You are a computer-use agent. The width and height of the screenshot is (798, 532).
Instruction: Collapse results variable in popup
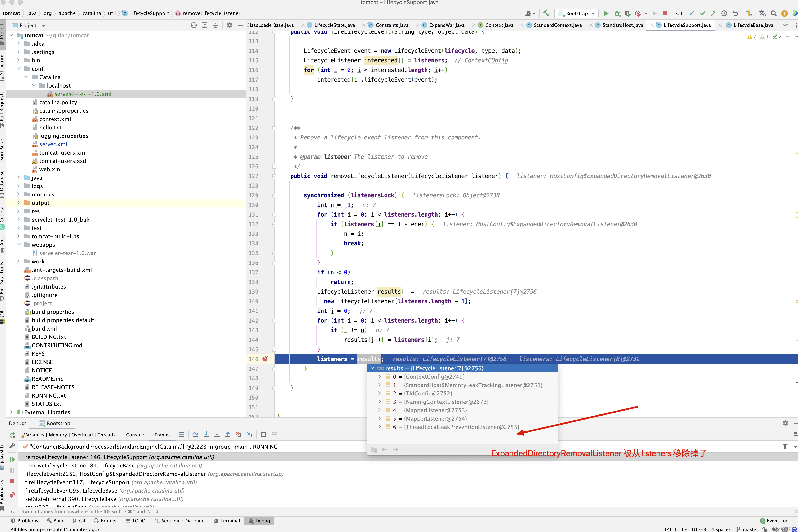(x=372, y=368)
